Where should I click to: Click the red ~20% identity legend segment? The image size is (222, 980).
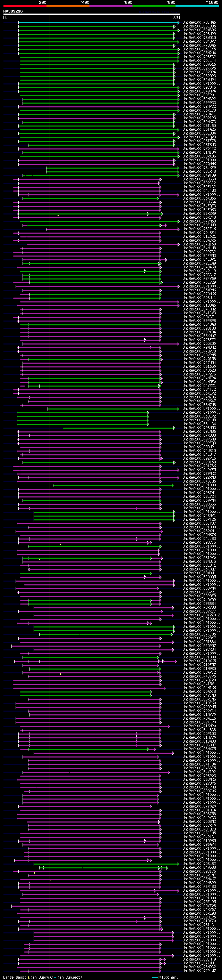25,6
